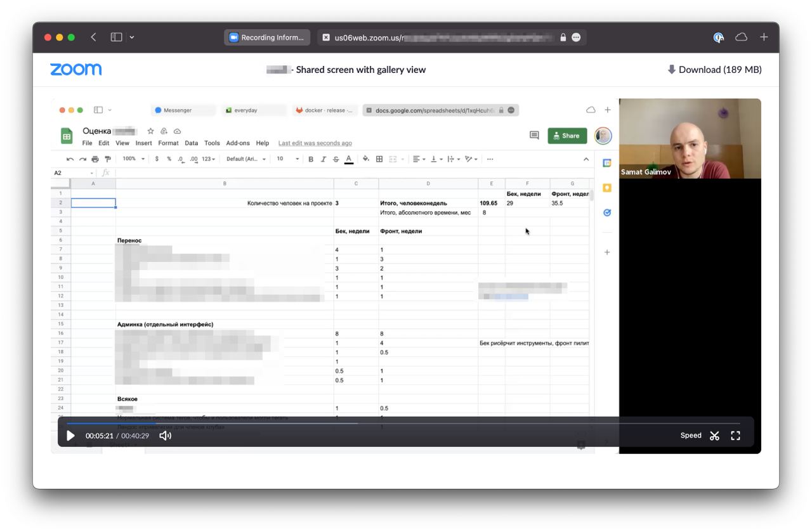Screen dimensions: 812x532
Task: Play the Zoom recording
Action: tap(70, 436)
